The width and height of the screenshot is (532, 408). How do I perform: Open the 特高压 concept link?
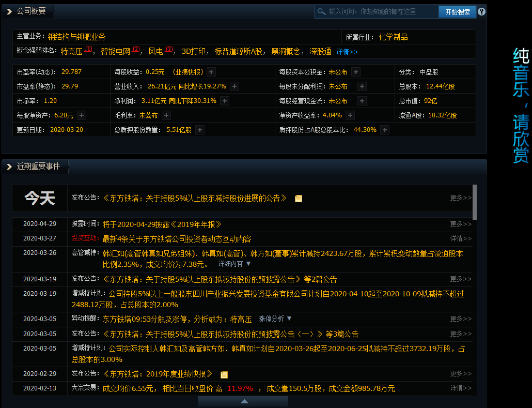click(x=72, y=51)
